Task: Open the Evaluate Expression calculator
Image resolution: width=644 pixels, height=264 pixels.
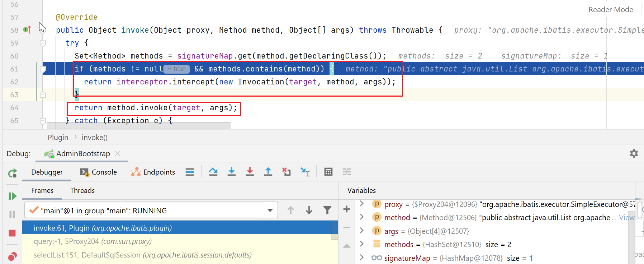Action: point(328,172)
